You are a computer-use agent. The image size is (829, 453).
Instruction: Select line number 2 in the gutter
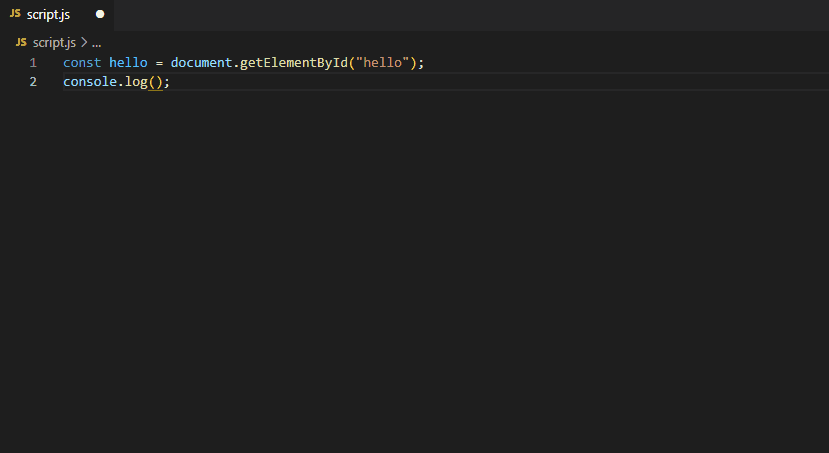tap(33, 82)
